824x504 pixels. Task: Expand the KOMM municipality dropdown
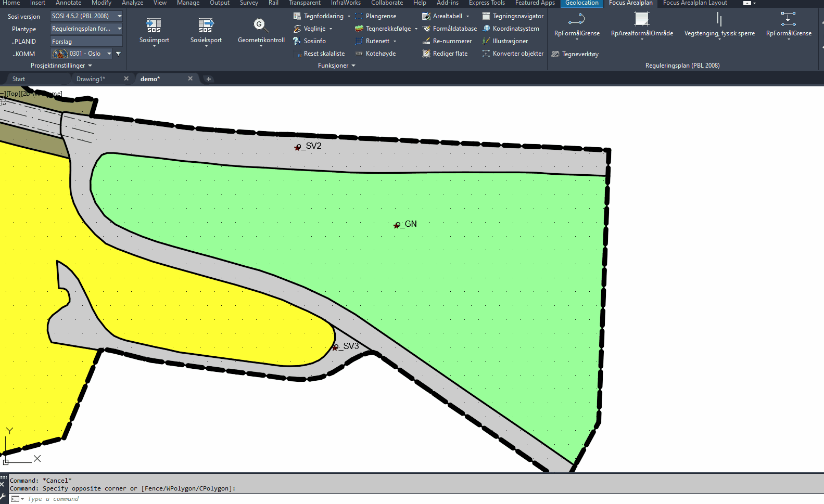tap(109, 54)
